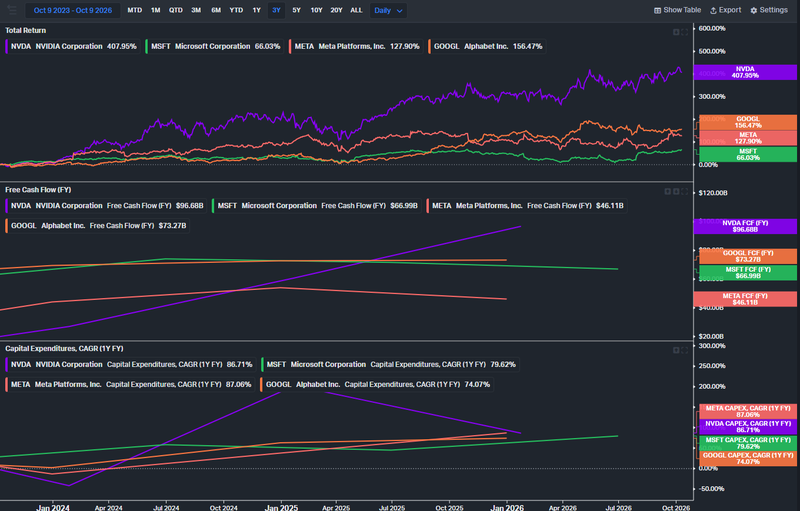Toggle GOOGL Free Cash Flow legend chip

click(97, 225)
